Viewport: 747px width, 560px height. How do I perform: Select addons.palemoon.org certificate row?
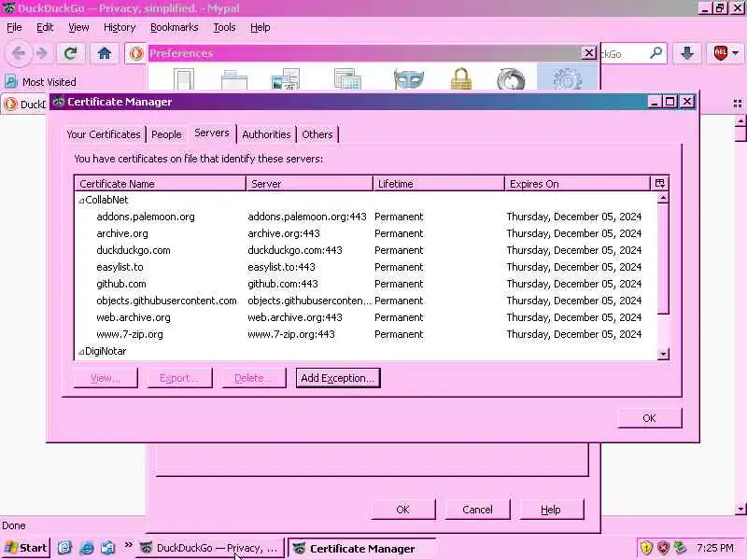point(366,217)
